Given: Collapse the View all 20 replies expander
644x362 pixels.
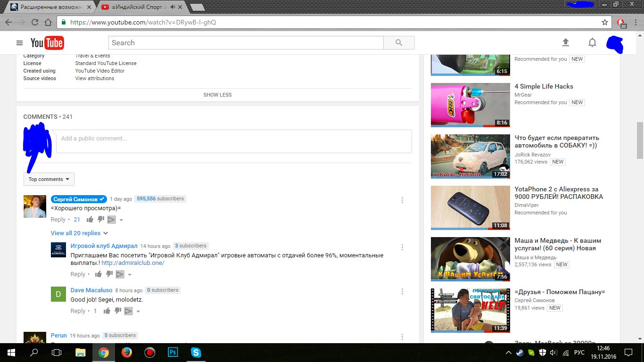Looking at the screenshot, I should [x=80, y=233].
